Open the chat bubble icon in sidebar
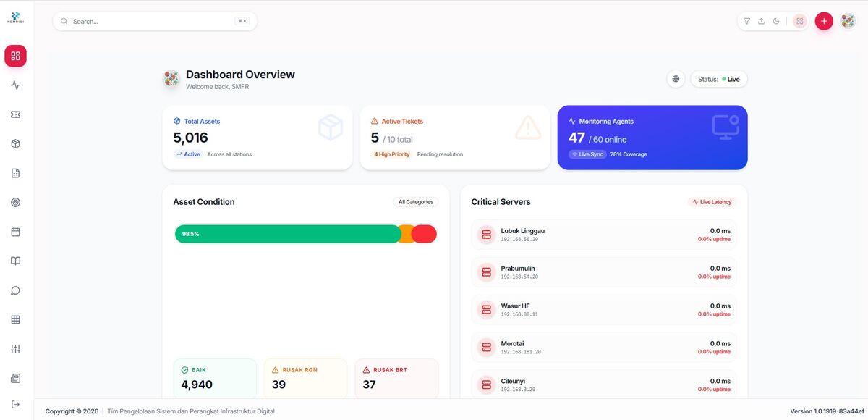 click(x=15, y=290)
